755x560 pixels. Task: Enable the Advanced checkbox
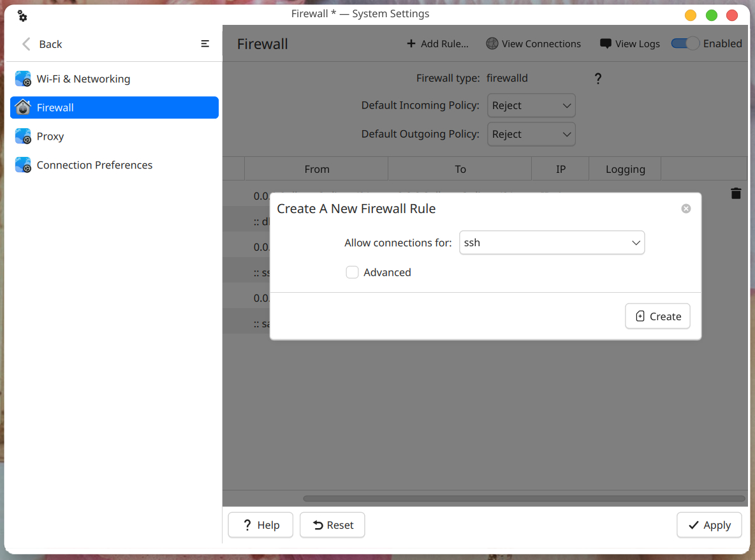point(352,272)
